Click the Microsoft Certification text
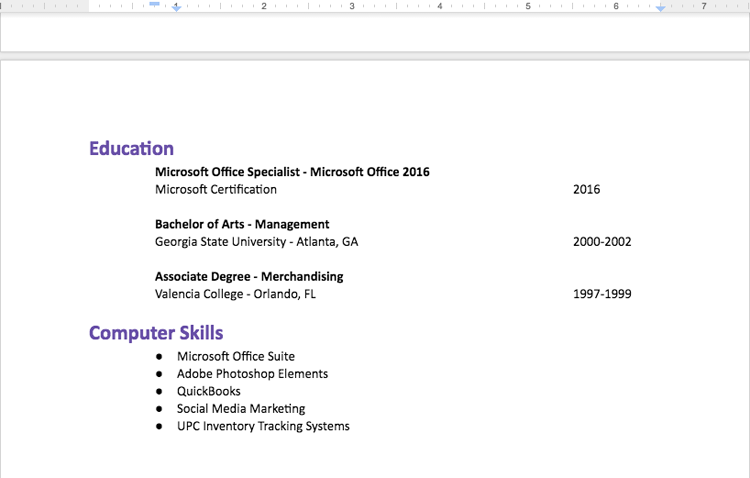 [x=216, y=189]
